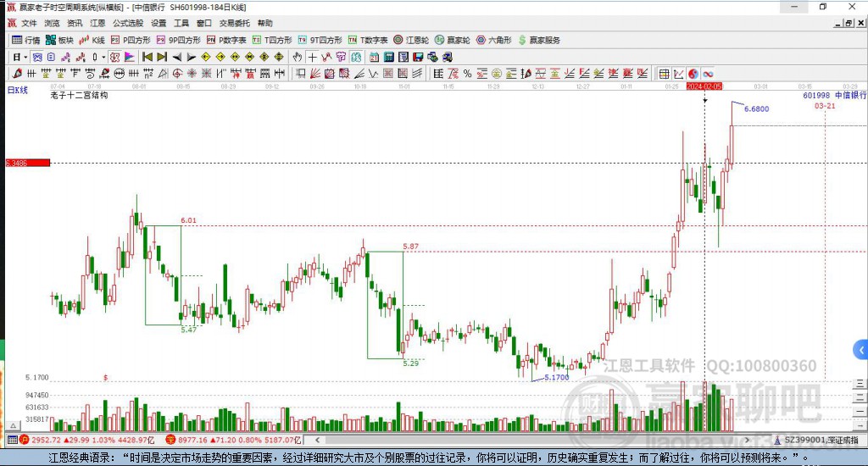The width and height of the screenshot is (868, 466).
Task: Open the 9P四方形 tool
Action: [179, 40]
